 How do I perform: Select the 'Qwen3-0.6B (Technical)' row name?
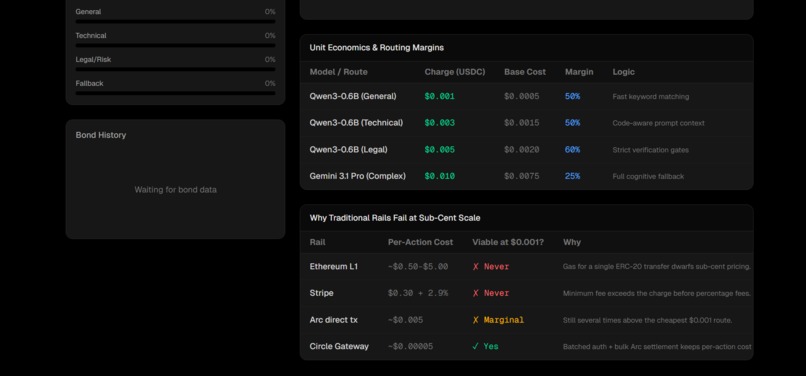356,123
